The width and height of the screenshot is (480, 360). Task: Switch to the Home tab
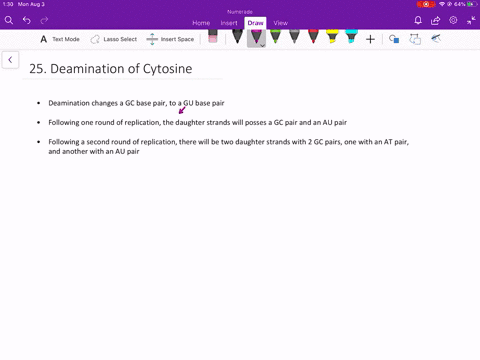(201, 23)
